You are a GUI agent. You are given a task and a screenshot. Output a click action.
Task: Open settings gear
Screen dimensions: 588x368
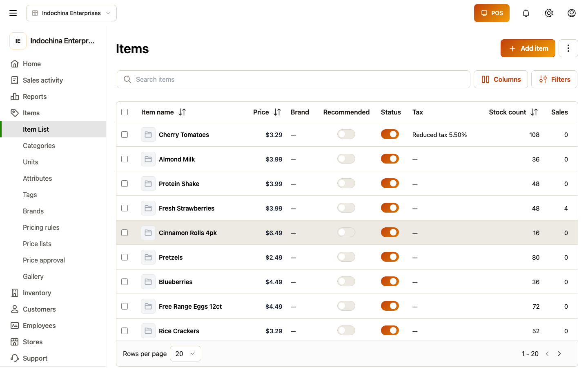pyautogui.click(x=549, y=13)
